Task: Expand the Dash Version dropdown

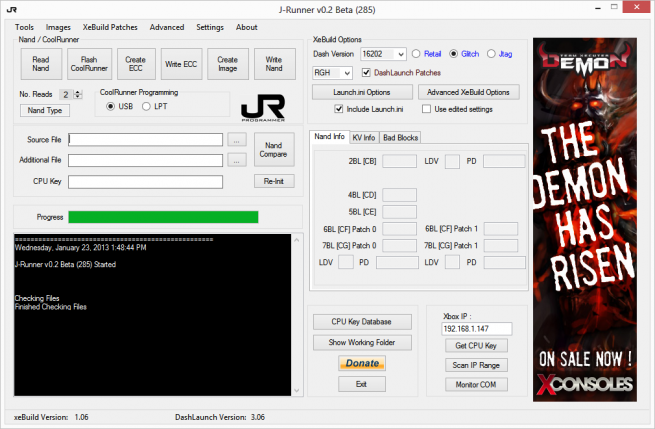Action: tap(400, 54)
